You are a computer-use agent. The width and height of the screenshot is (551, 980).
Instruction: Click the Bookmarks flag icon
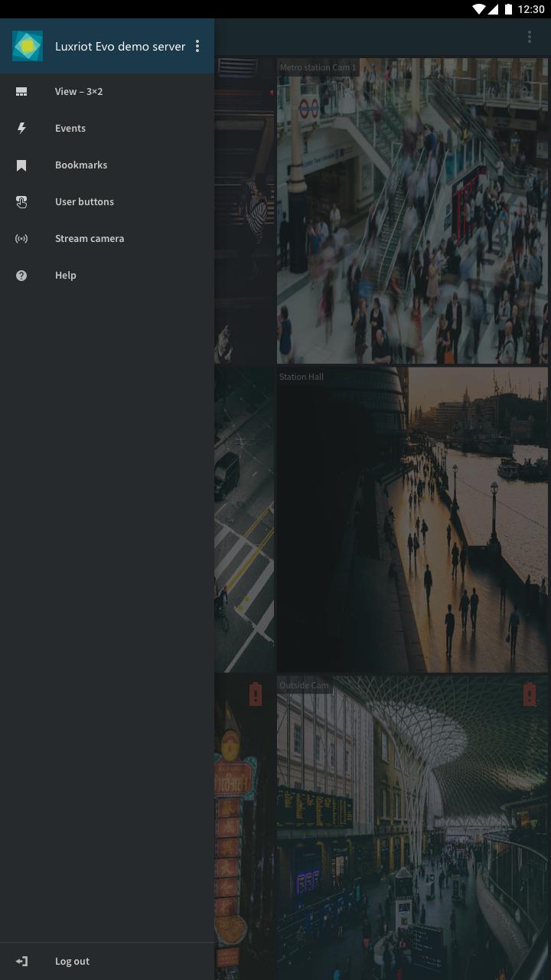coord(21,165)
